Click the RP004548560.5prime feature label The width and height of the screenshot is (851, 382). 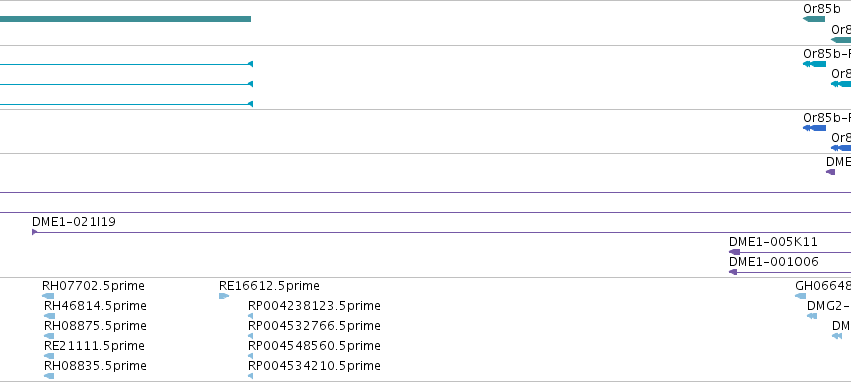click(314, 346)
